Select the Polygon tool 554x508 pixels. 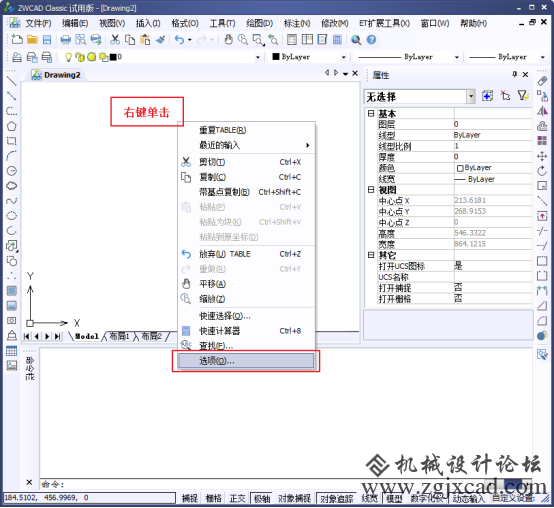point(12,126)
